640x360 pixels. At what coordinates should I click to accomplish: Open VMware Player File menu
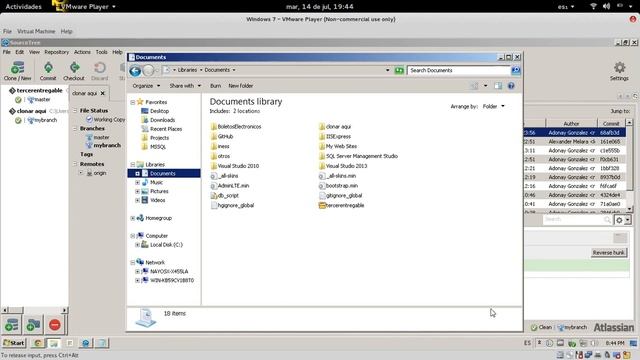7,31
